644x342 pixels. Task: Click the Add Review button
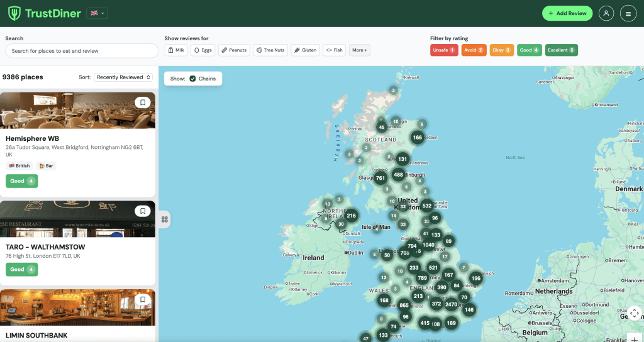point(567,14)
